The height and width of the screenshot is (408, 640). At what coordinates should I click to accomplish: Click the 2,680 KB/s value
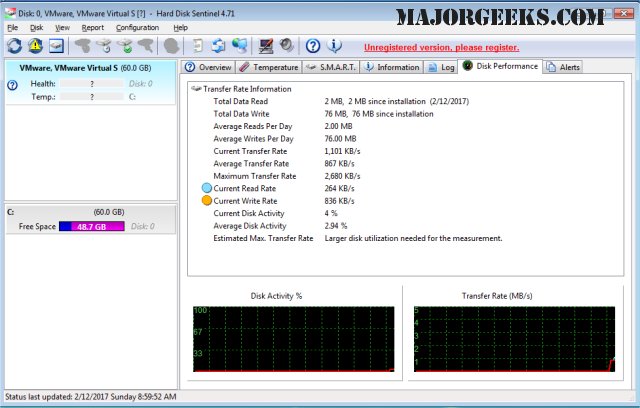tap(342, 176)
